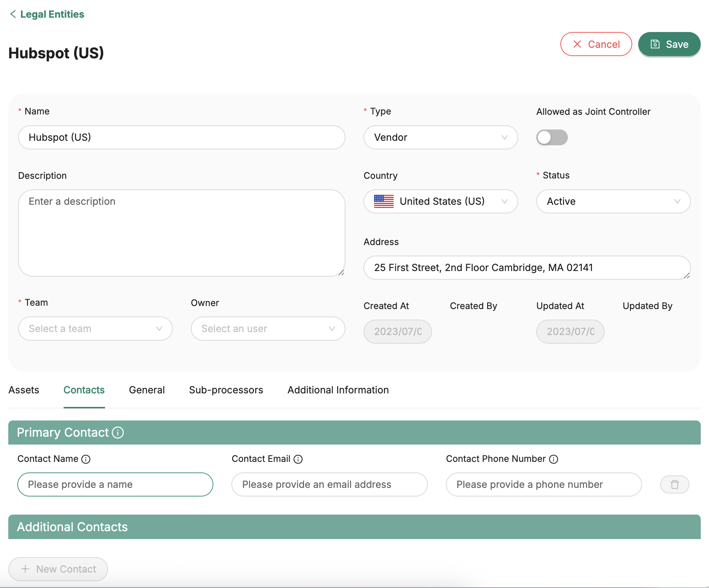
Task: Open the Owner user dropdown
Action: 268,329
